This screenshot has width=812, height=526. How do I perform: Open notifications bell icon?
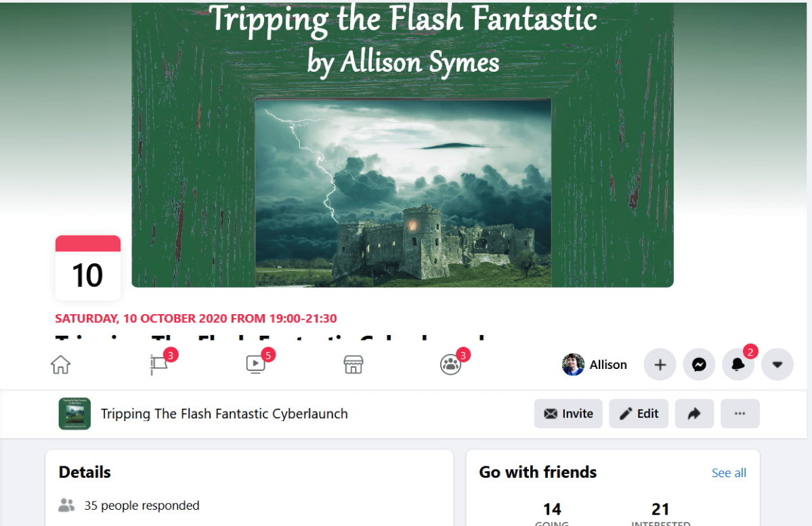click(x=738, y=364)
